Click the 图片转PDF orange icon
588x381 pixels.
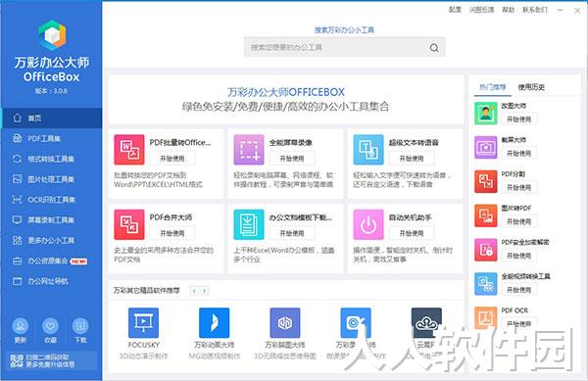486,215
